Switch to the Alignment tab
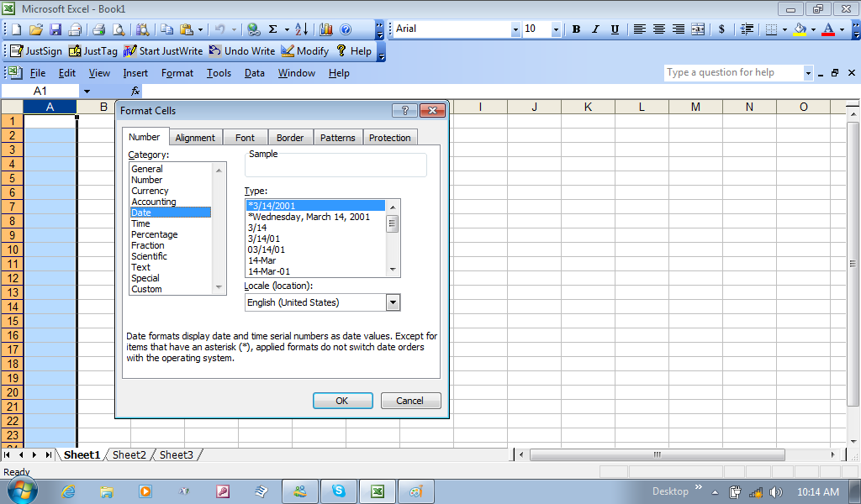The width and height of the screenshot is (861, 504). coord(195,138)
